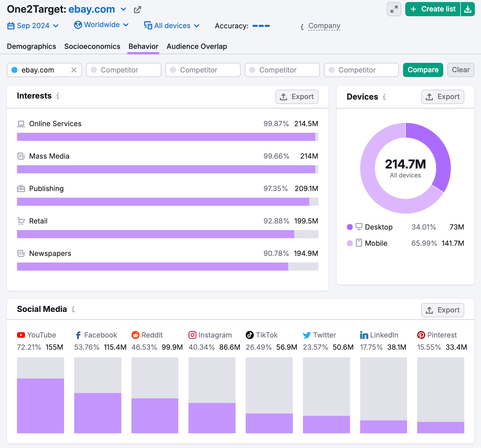
Task: Click the Company link near Accuracy
Action: click(324, 26)
